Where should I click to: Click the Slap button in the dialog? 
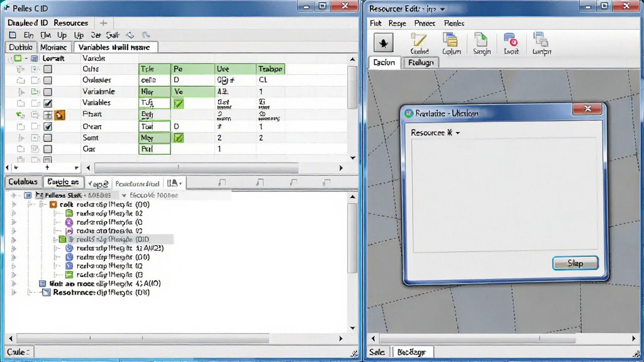[575, 263]
